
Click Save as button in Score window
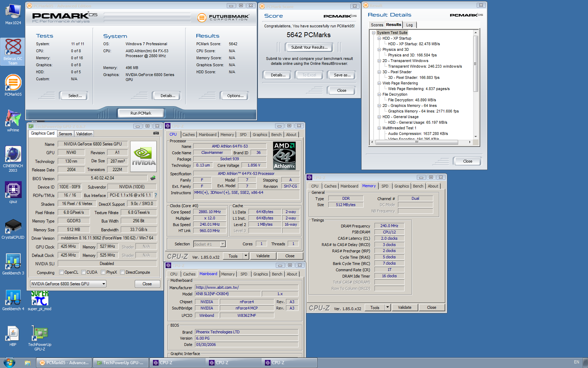pos(342,75)
